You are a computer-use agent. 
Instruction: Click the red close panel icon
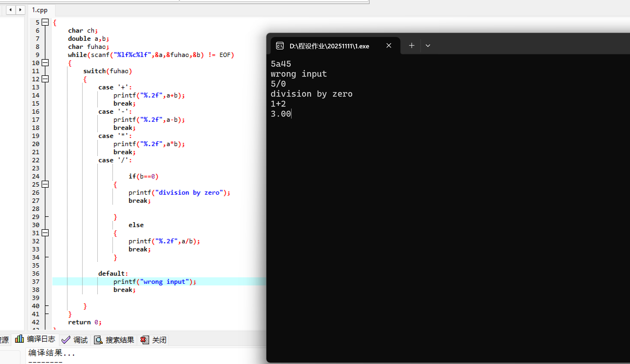(x=145, y=340)
